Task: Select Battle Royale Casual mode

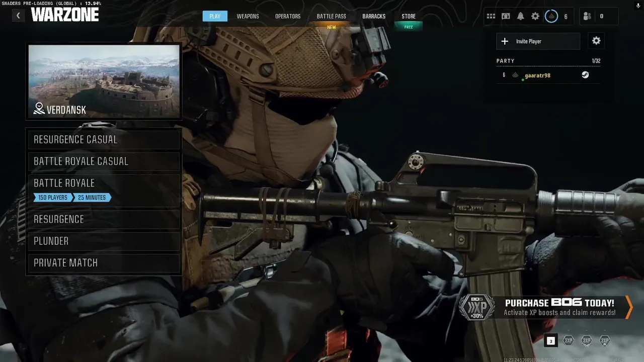Action: click(x=104, y=161)
